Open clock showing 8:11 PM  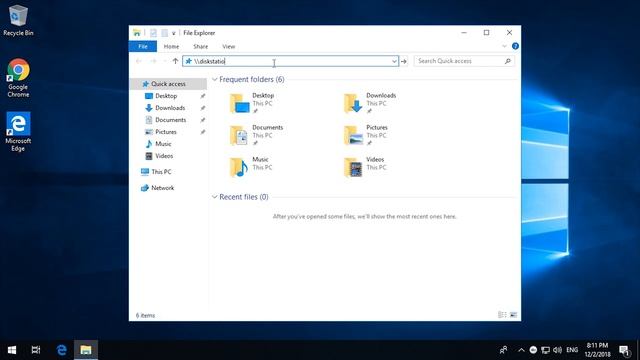[x=597, y=350]
